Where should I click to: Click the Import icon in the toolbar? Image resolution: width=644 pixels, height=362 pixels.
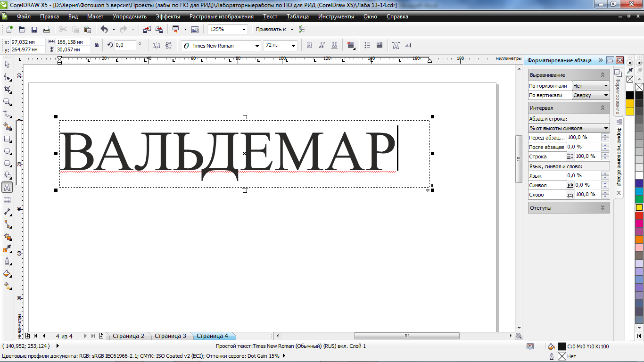147,29
